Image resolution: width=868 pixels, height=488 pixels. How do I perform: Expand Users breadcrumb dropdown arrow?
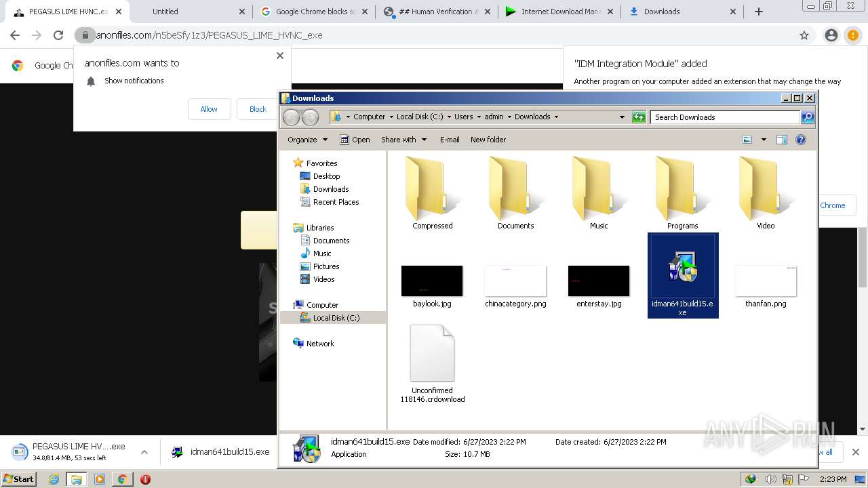(x=479, y=117)
